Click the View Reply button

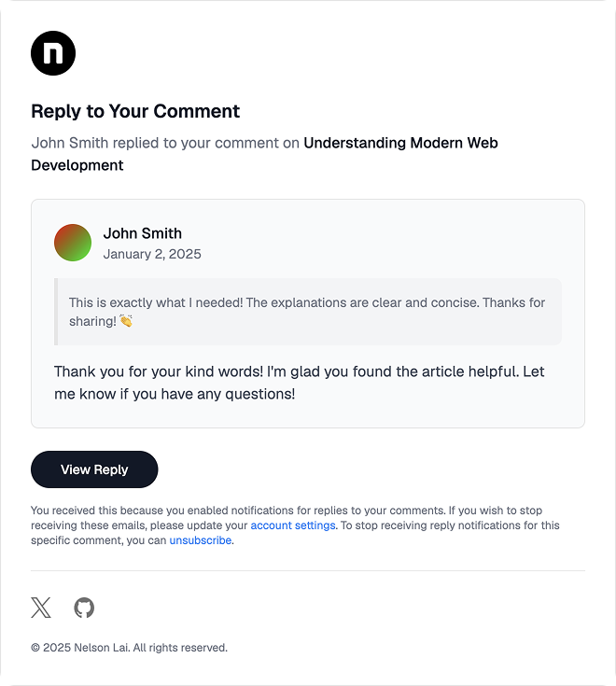(x=94, y=469)
